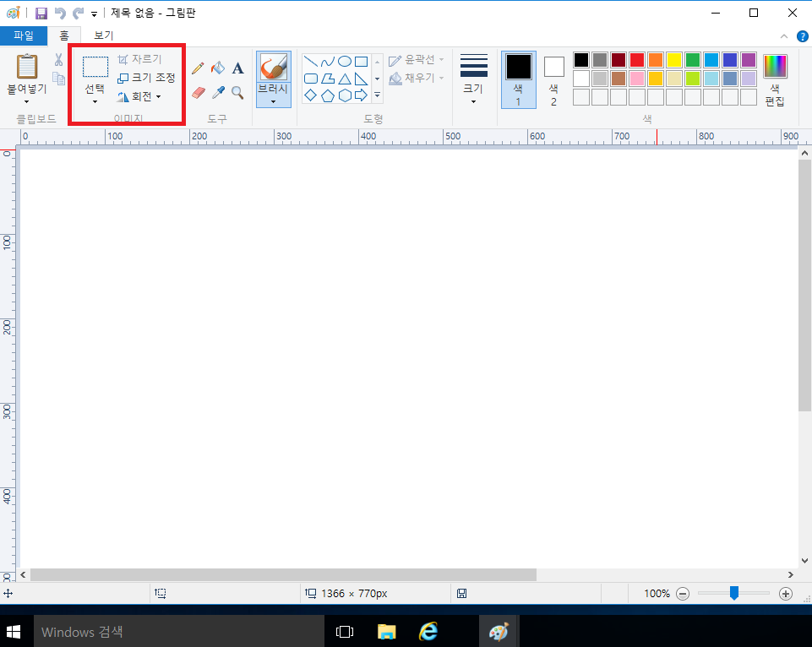Choose the Fill with color bucket tool
The height and width of the screenshot is (647, 812).
point(218,68)
